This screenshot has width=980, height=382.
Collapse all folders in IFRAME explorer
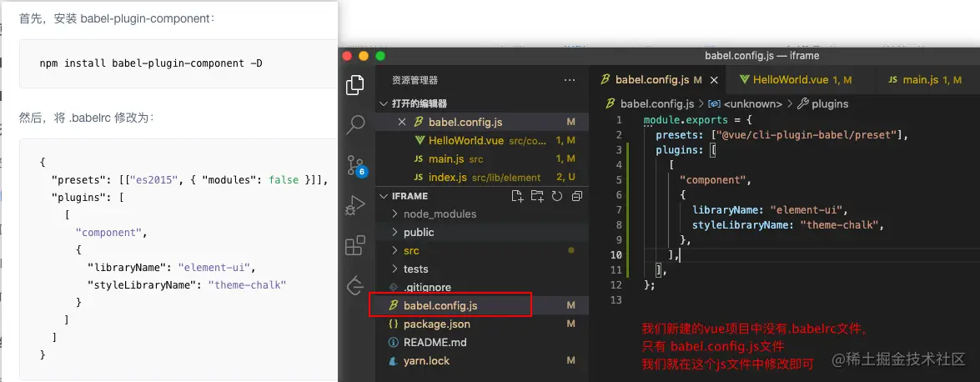(577, 196)
